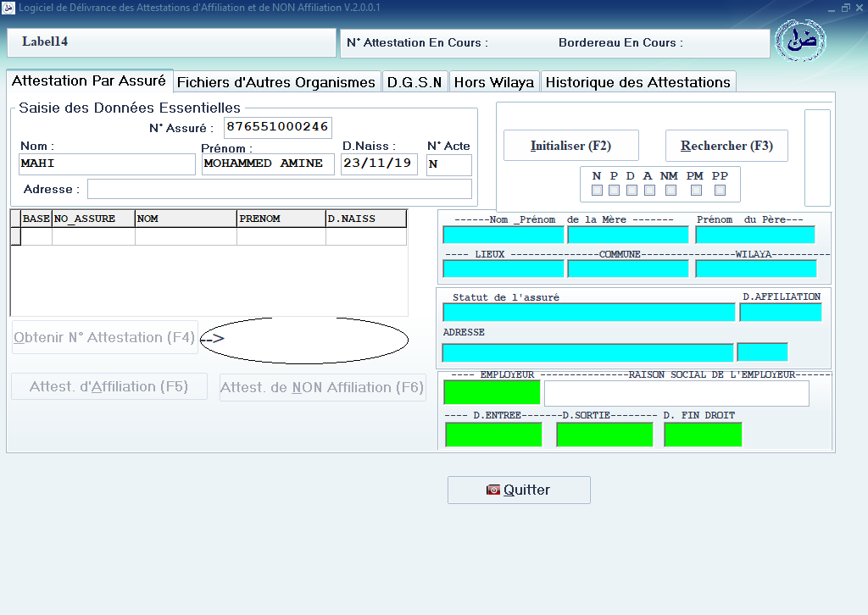Click Obtenir N° Attestation (F4) button
Image resolution: width=868 pixels, height=615 pixels.
(104, 337)
